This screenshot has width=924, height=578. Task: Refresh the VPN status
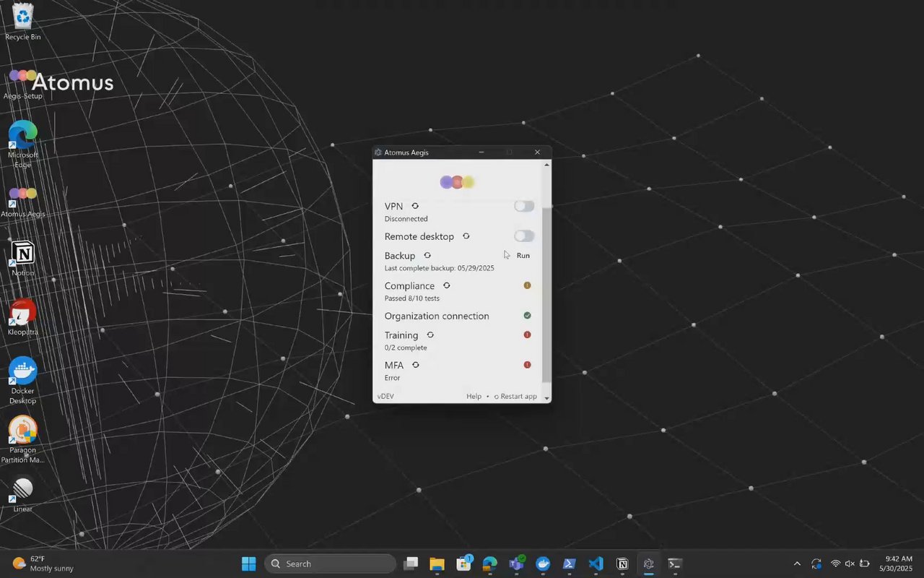click(x=415, y=206)
